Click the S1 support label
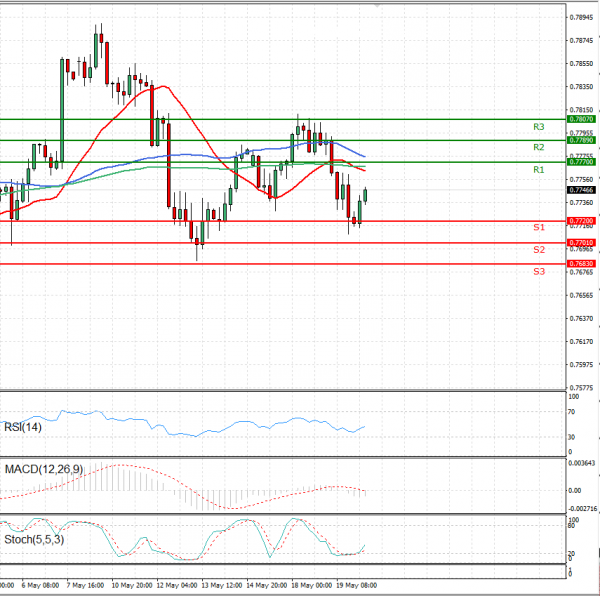600x596 pixels. [x=539, y=227]
